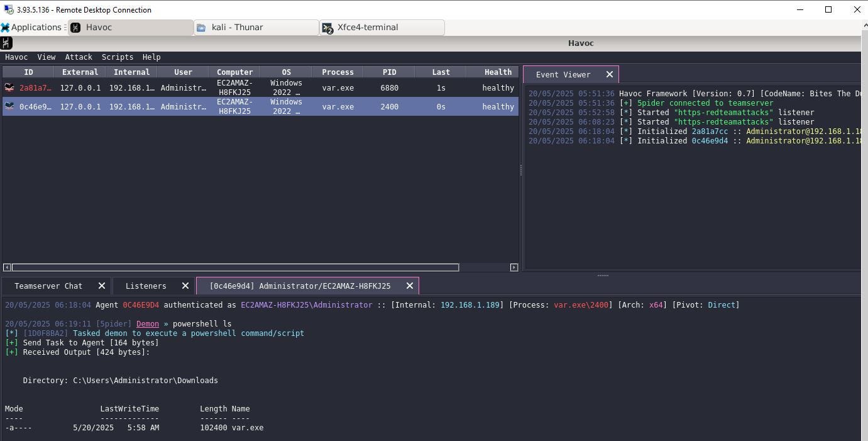Screen dimensions: 868x441
Task: Switch to Xfce4-terminal taskbar window
Action: click(x=382, y=28)
